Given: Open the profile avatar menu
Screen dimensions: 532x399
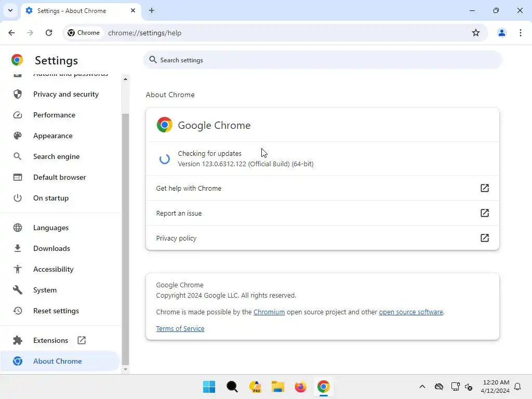Looking at the screenshot, I should point(501,33).
